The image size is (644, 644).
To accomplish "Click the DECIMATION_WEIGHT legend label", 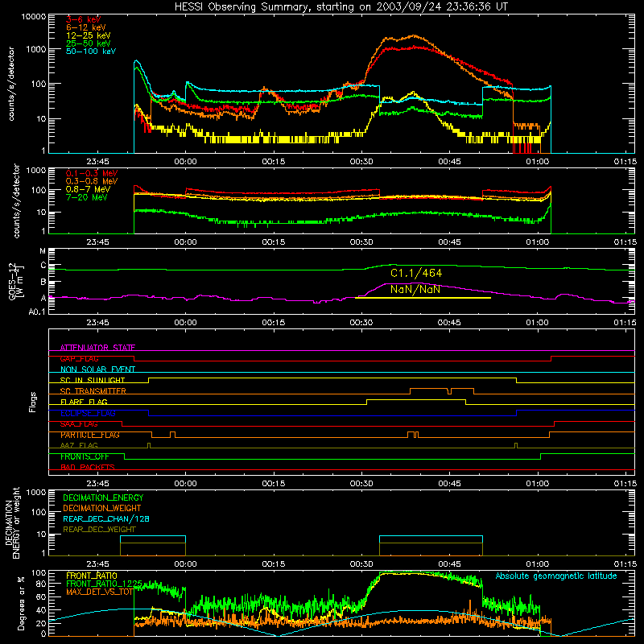I will click(x=102, y=508).
